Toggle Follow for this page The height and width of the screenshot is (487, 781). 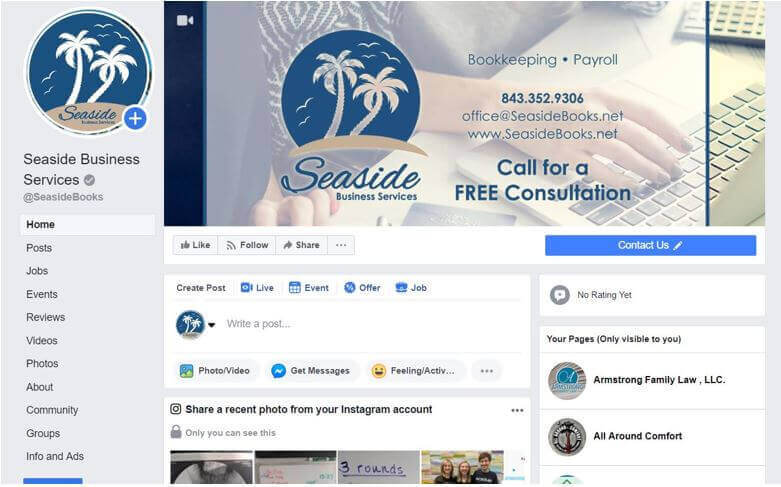[247, 245]
